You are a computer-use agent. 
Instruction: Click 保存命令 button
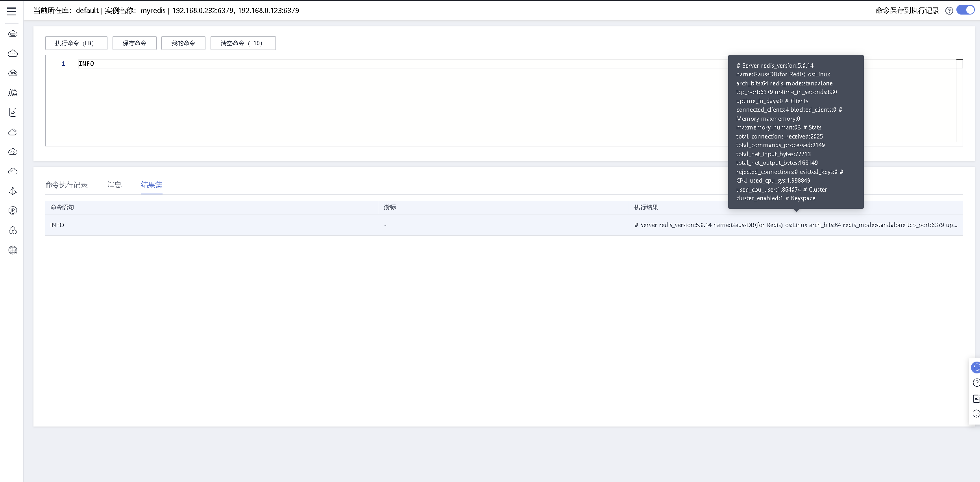pos(134,43)
